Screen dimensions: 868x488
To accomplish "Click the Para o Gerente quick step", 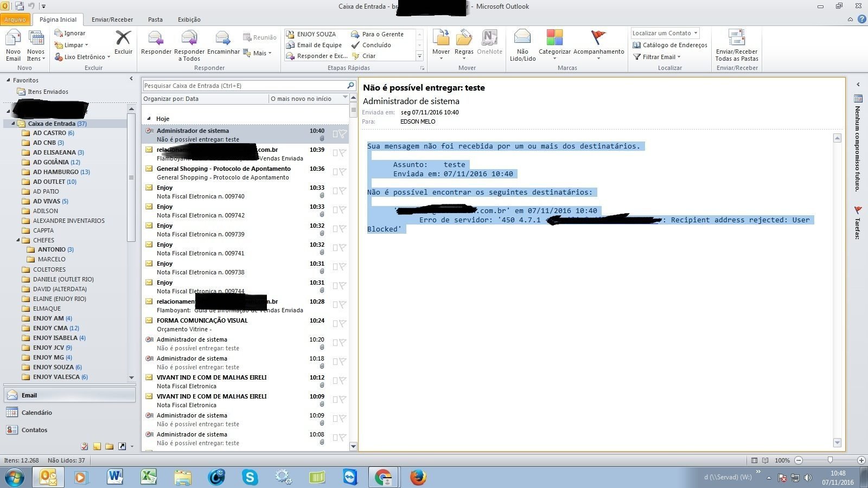I will pyautogui.click(x=378, y=34).
